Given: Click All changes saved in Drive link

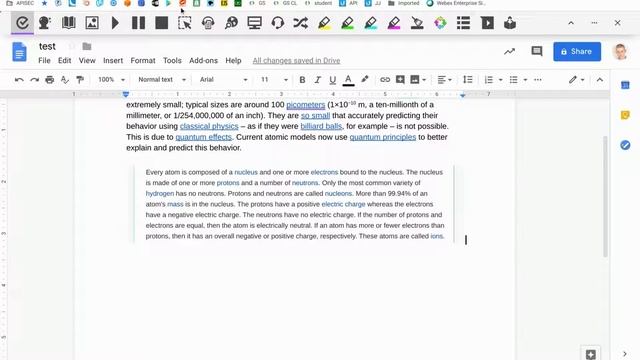Looking at the screenshot, I should point(296,60).
